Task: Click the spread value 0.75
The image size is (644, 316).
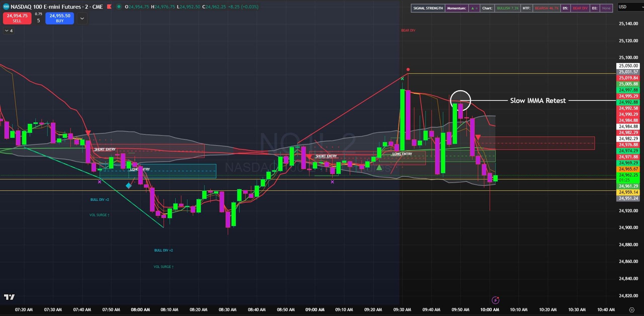Action: pos(38,14)
